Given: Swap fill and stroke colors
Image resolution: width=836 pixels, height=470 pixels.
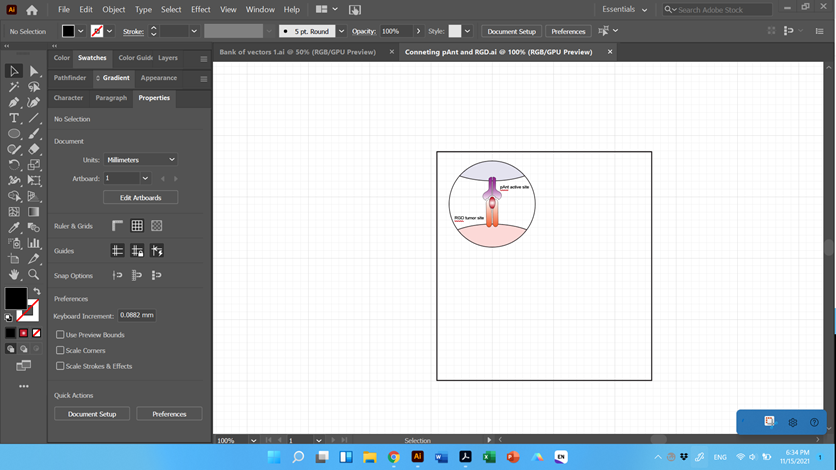Looking at the screenshot, I should (37, 291).
